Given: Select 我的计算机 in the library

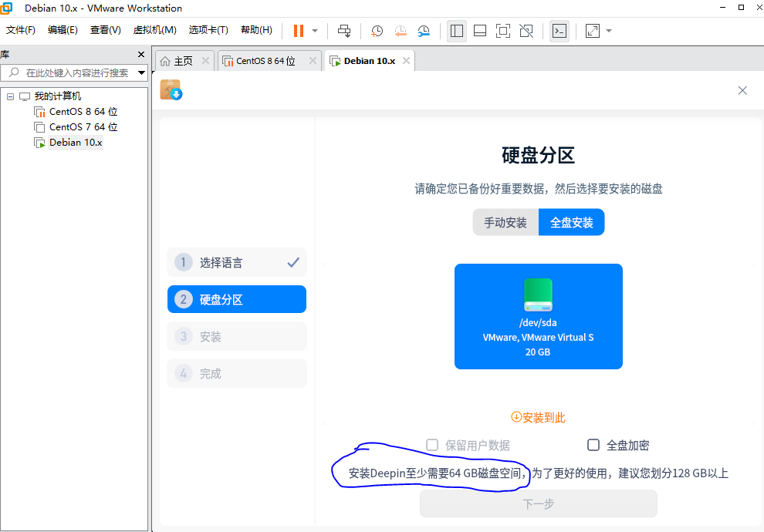Looking at the screenshot, I should (x=58, y=96).
